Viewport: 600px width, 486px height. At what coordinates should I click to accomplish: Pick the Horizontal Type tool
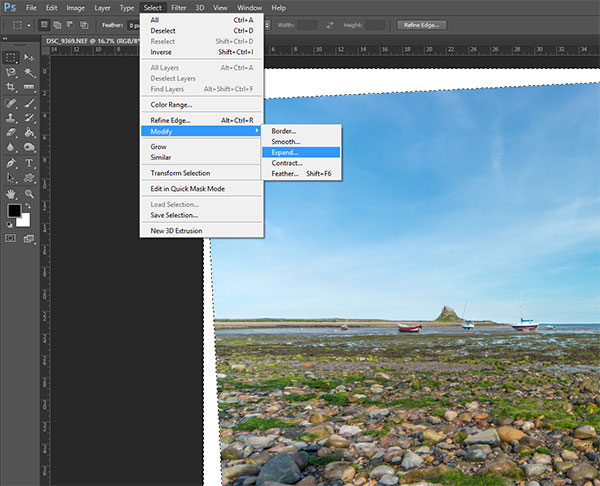29,163
